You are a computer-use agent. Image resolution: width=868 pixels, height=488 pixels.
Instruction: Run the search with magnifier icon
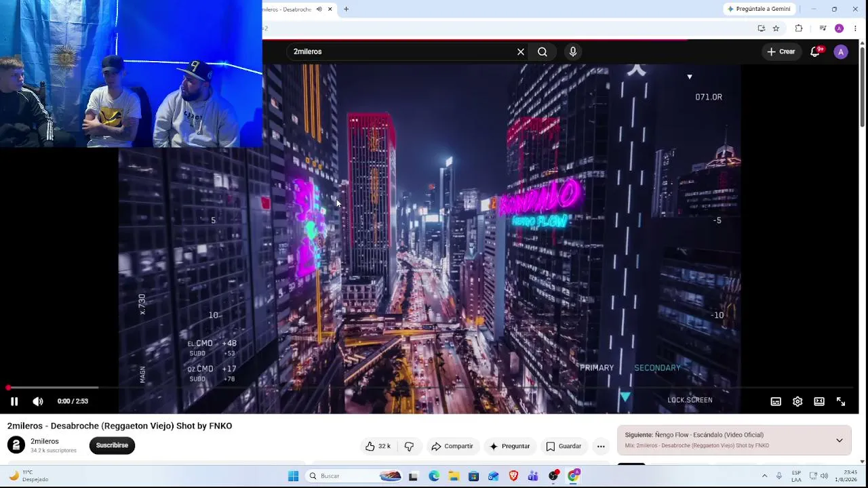[542, 52]
